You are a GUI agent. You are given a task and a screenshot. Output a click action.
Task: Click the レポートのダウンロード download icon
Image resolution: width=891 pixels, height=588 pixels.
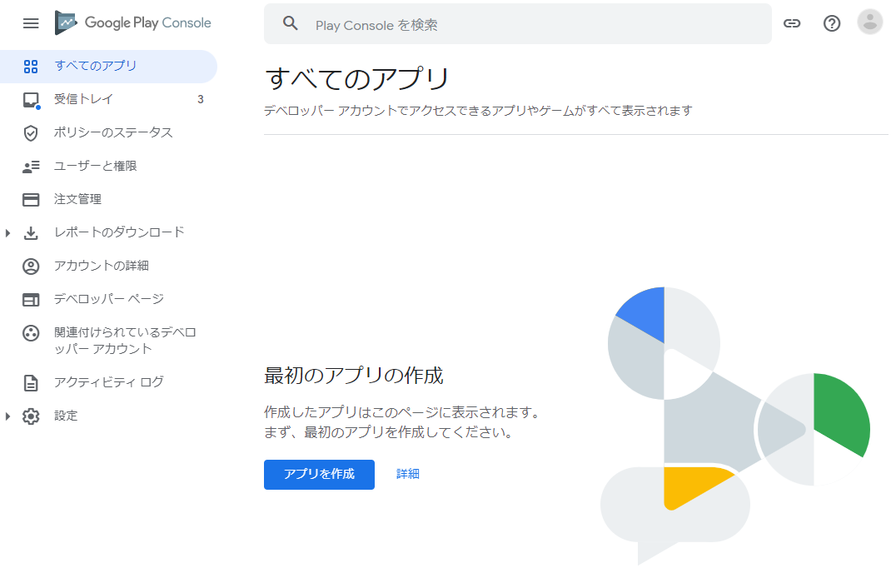[x=31, y=233]
